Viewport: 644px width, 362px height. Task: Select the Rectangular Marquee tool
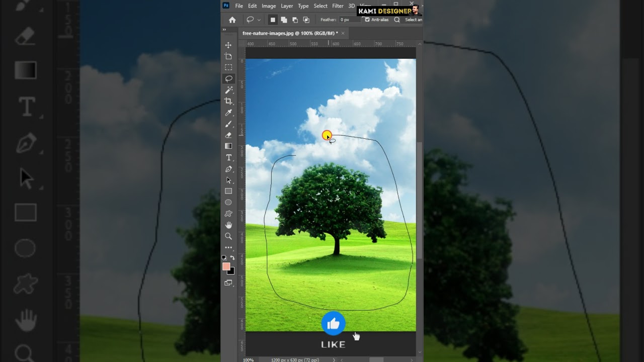tap(228, 67)
